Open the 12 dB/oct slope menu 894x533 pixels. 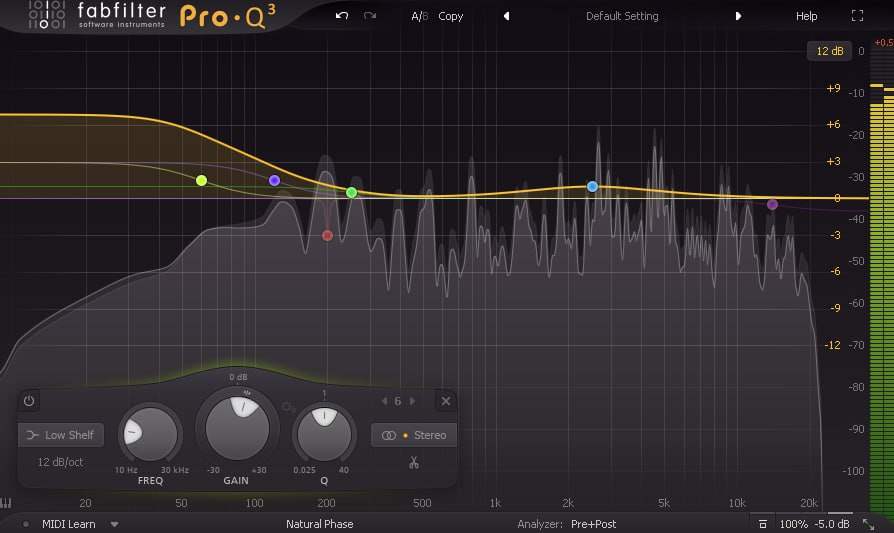click(x=60, y=462)
